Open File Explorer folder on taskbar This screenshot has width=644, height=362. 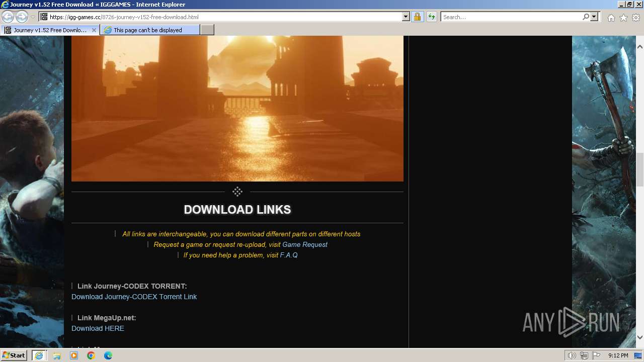pyautogui.click(x=57, y=355)
